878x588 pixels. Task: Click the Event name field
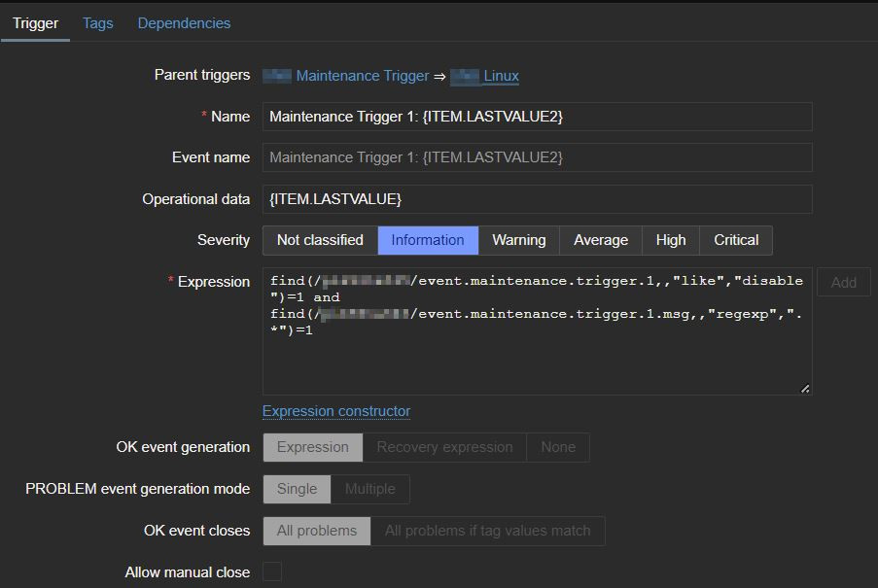tap(537, 157)
